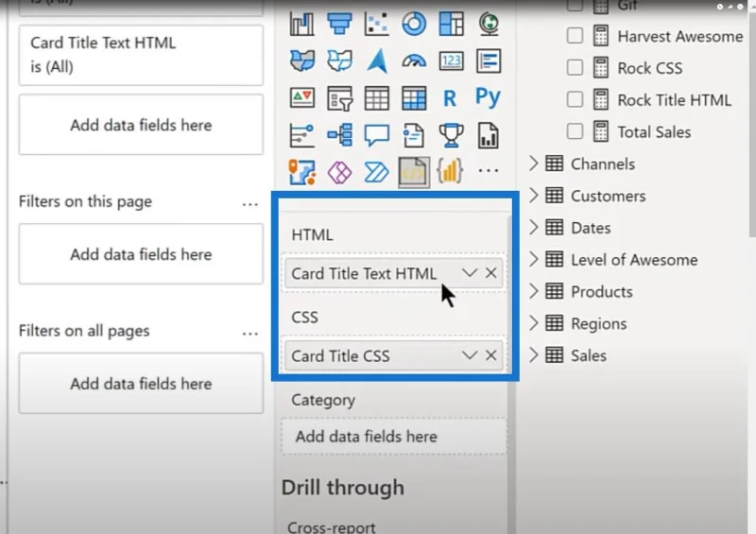
Task: Select the KPI visual
Action: pos(301,98)
